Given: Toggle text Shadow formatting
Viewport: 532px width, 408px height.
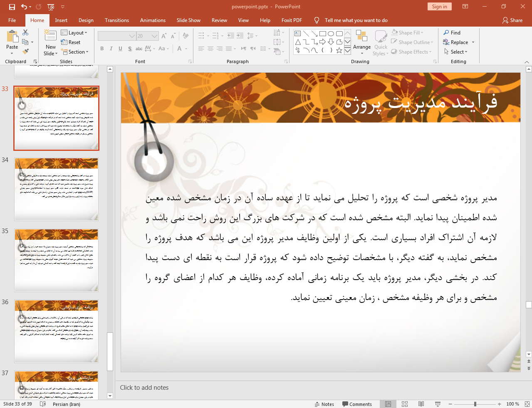Looking at the screenshot, I should click(x=130, y=49).
